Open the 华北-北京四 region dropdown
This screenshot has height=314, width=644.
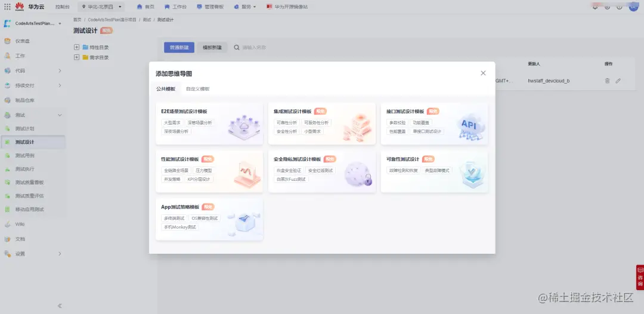point(101,7)
